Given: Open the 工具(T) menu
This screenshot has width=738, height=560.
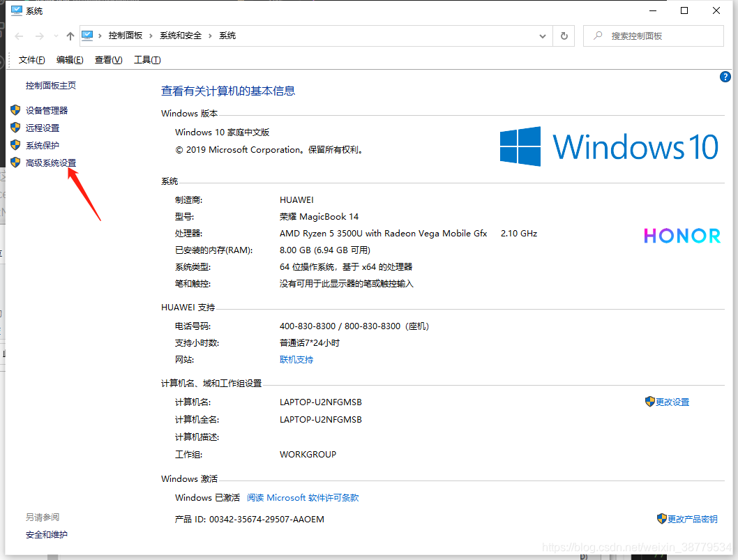Looking at the screenshot, I should pyautogui.click(x=147, y=60).
